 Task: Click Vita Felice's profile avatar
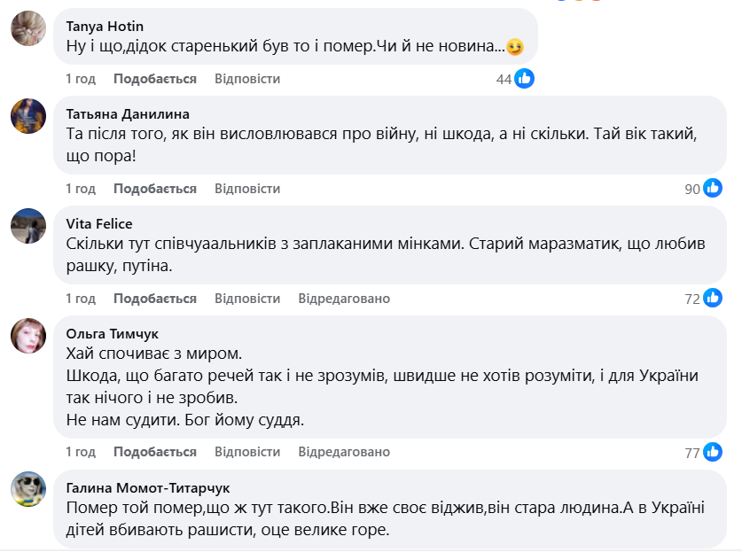(x=28, y=225)
